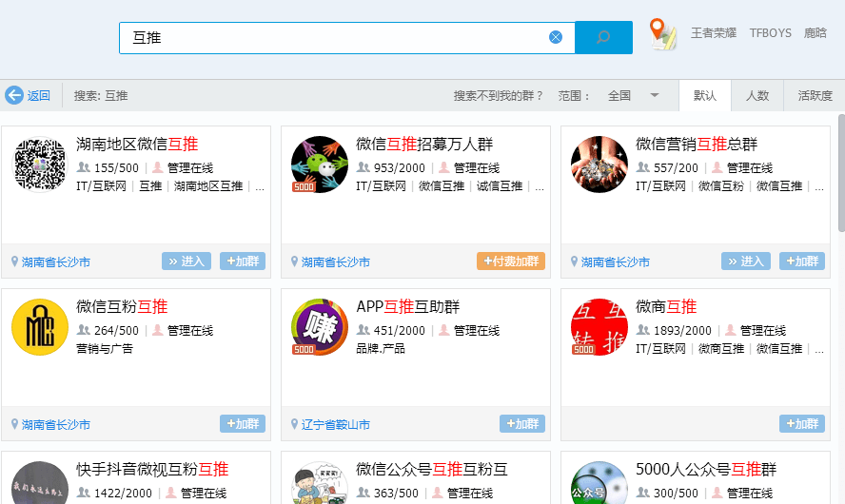845x504 pixels.
Task: Click +加群 on 微信营销互推总群 card
Action: click(802, 262)
